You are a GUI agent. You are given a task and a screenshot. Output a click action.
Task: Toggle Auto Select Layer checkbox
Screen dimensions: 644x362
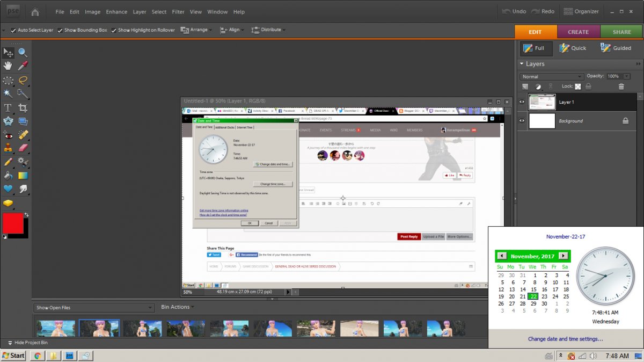[x=13, y=30]
